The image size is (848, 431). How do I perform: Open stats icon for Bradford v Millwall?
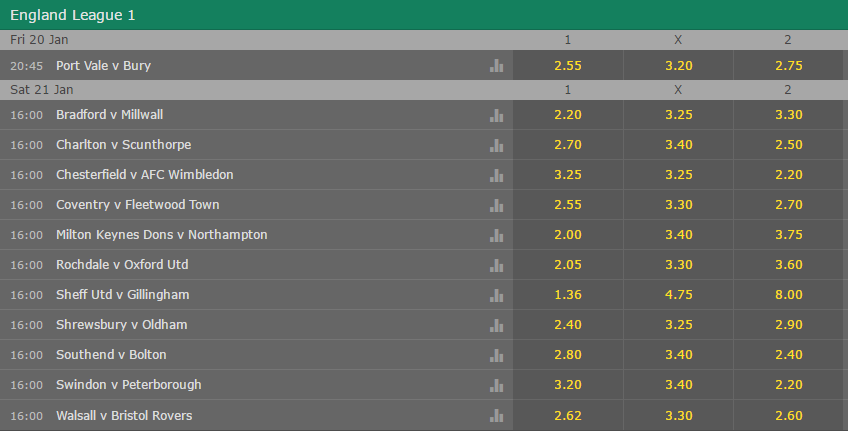click(x=496, y=115)
